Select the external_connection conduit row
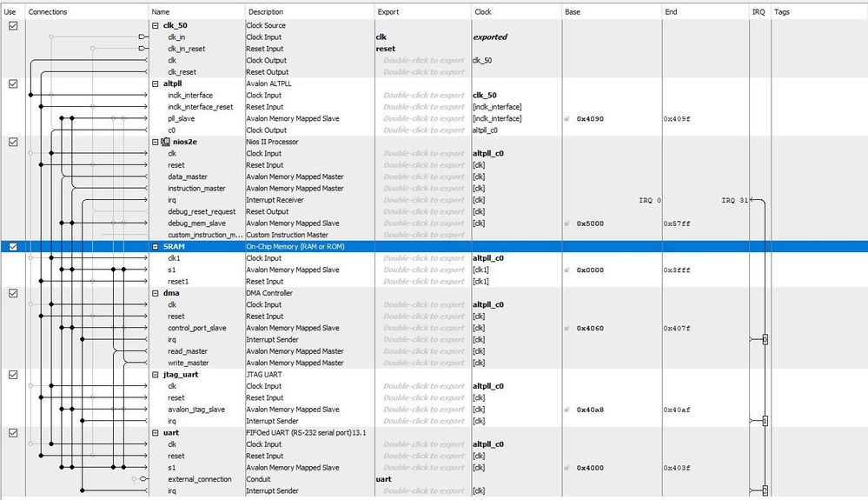The height and width of the screenshot is (500, 868). pyautogui.click(x=200, y=479)
